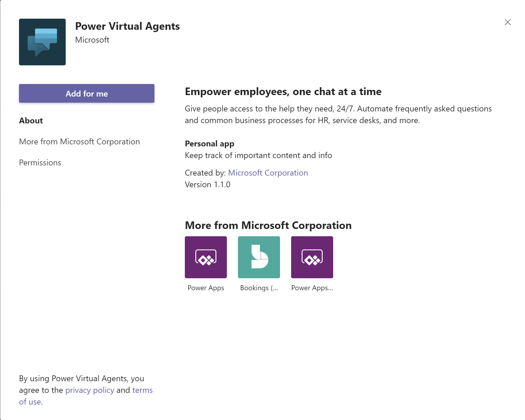Select the rightmost truncated Power Apps tile
Viewport: 525px width, 420px height.
[312, 257]
